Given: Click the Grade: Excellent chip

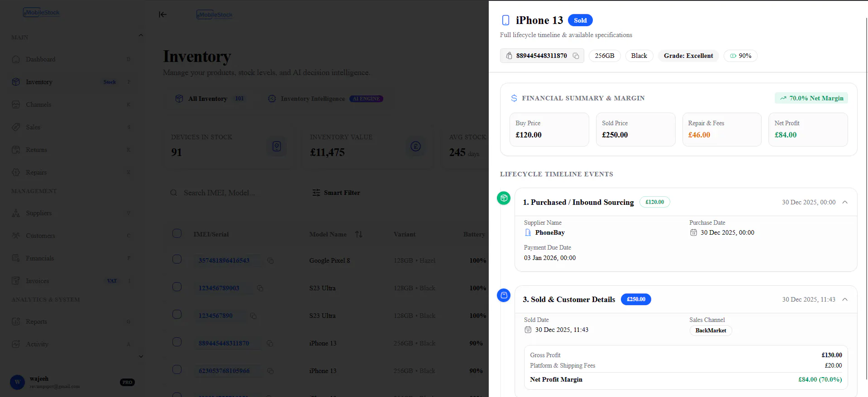Looking at the screenshot, I should point(688,56).
